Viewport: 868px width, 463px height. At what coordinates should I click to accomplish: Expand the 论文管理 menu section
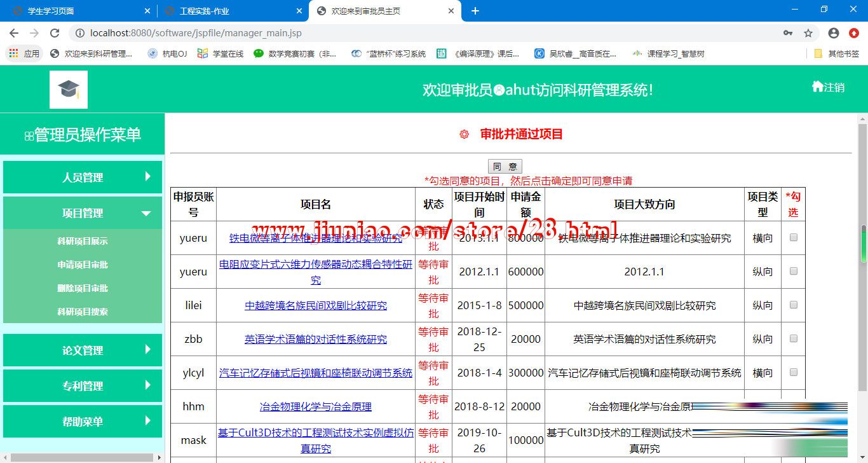pos(83,350)
